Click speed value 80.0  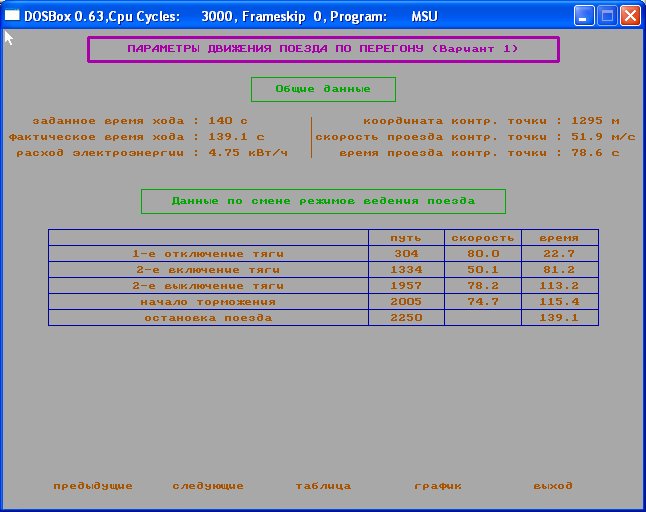coord(483,254)
